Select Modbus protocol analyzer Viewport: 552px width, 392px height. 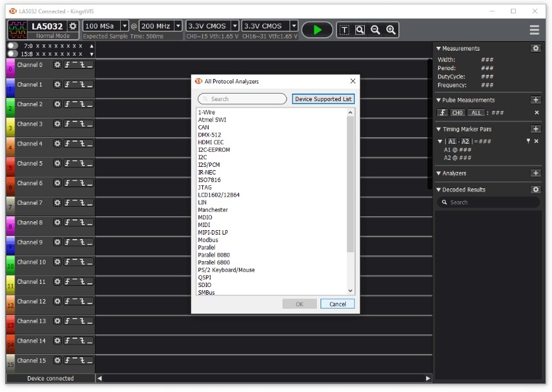coord(207,240)
